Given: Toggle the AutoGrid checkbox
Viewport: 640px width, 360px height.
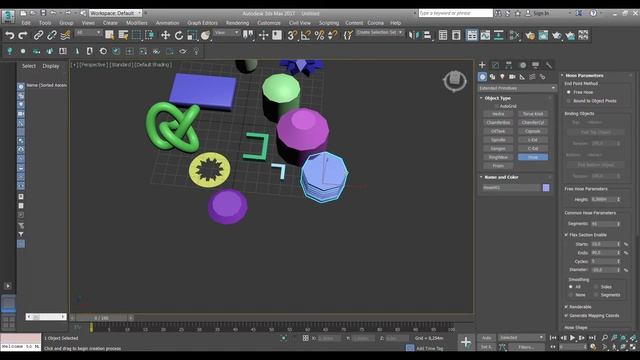Looking at the screenshot, I should (497, 106).
